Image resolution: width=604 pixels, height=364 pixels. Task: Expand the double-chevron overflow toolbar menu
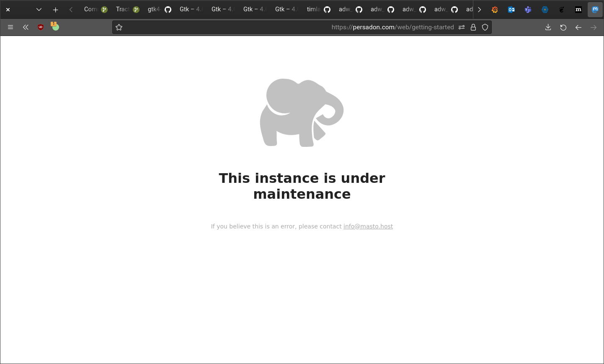(x=26, y=27)
